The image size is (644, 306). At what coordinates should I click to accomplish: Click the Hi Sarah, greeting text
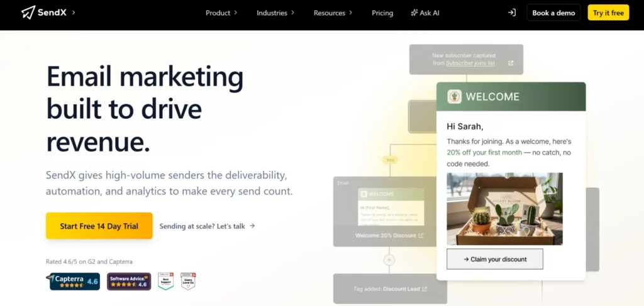pyautogui.click(x=465, y=127)
